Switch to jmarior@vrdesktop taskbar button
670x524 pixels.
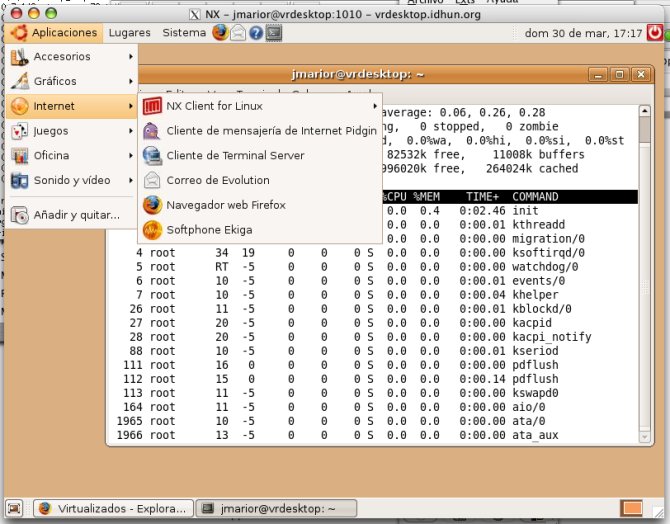276,508
